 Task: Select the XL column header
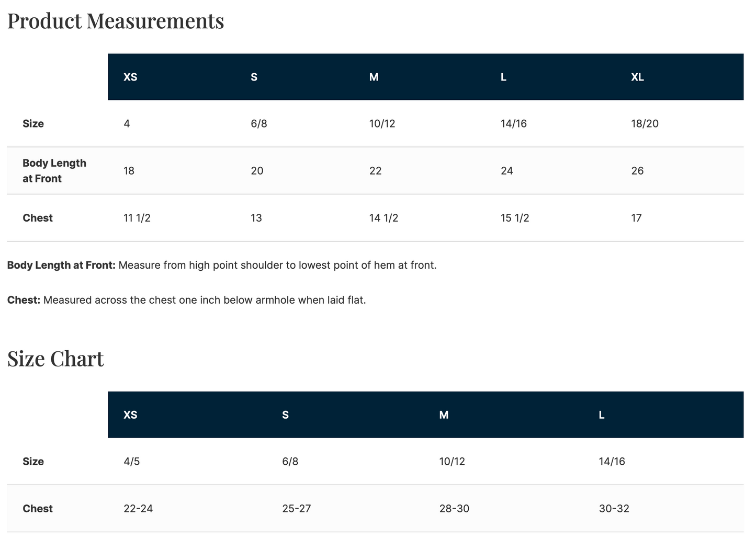pos(637,77)
